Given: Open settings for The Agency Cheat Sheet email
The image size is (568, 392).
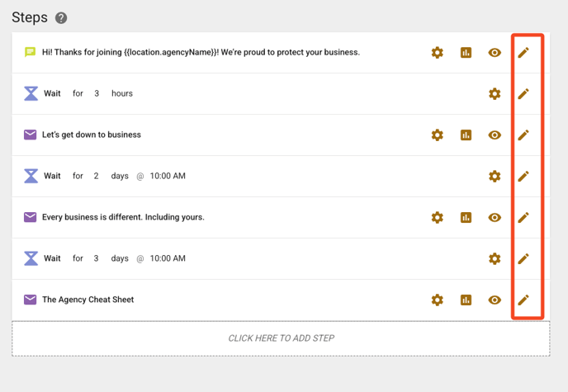Looking at the screenshot, I should (438, 300).
